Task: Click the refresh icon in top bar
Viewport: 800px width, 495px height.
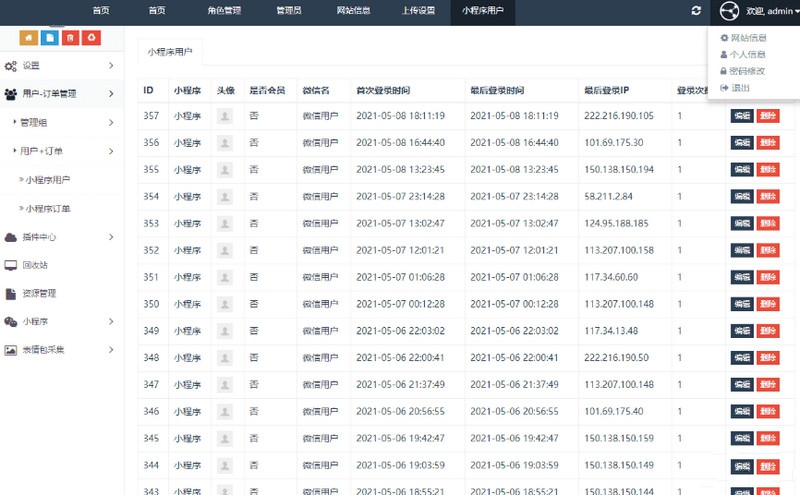Action: (x=696, y=11)
